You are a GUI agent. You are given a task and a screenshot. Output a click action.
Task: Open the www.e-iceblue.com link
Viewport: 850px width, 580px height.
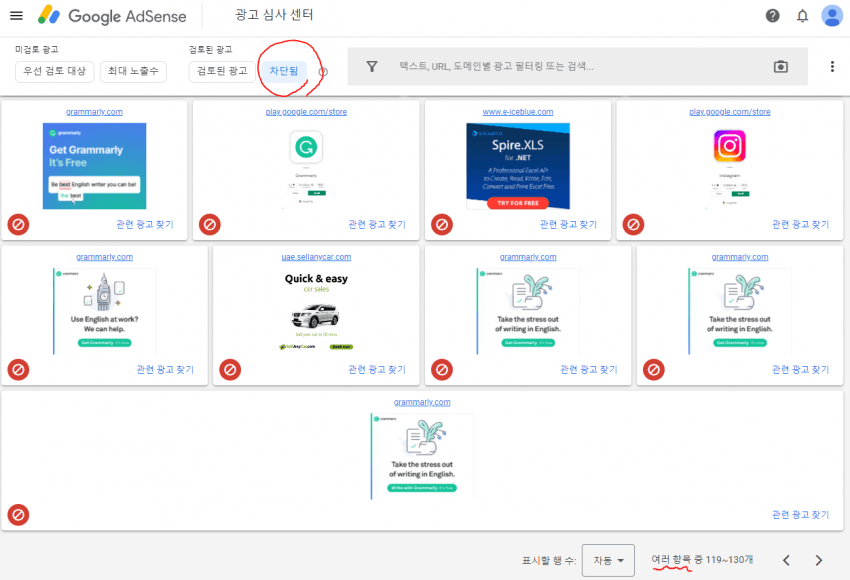click(x=518, y=112)
